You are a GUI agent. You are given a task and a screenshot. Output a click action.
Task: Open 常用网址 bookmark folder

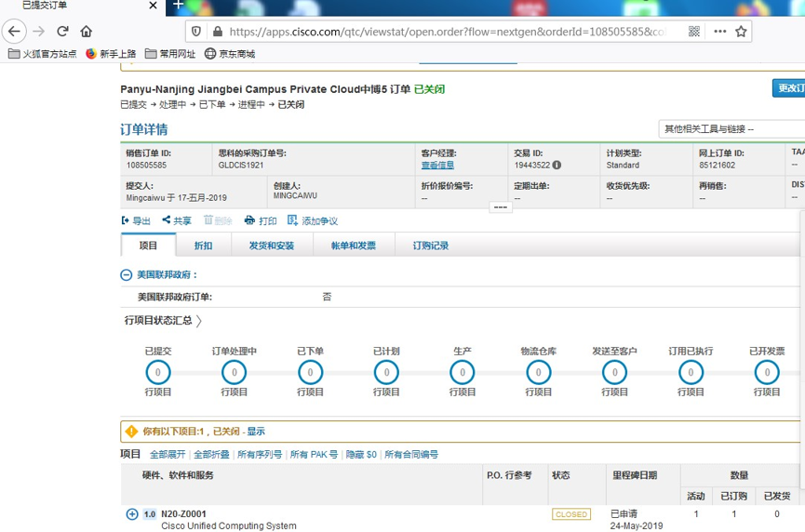click(170, 54)
